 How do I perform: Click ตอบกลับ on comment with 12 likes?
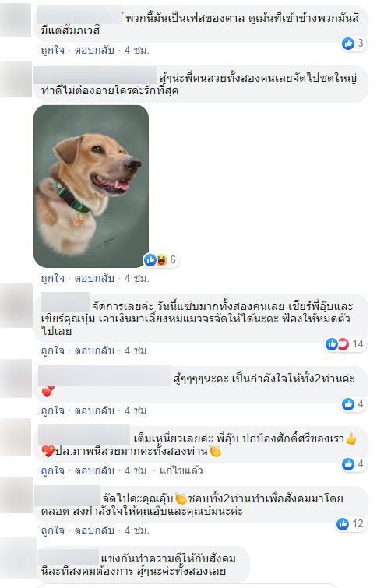click(94, 530)
